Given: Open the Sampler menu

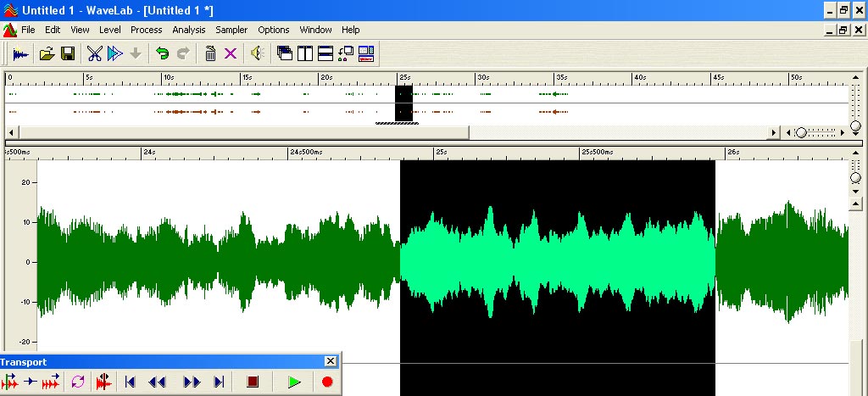Looking at the screenshot, I should click(x=231, y=30).
